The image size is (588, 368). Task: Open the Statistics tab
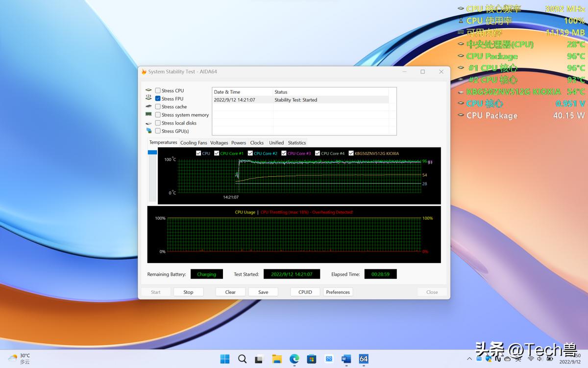[297, 142]
